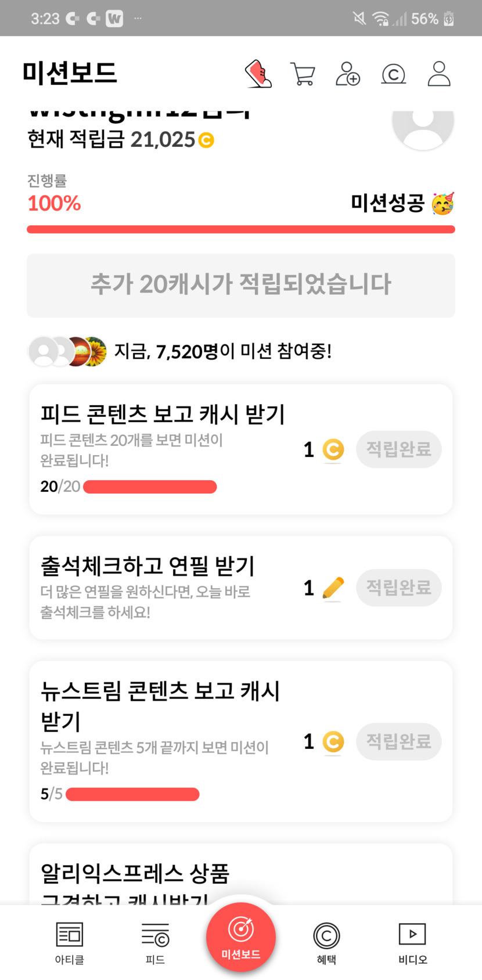Tap the pencil reward icon

(333, 588)
